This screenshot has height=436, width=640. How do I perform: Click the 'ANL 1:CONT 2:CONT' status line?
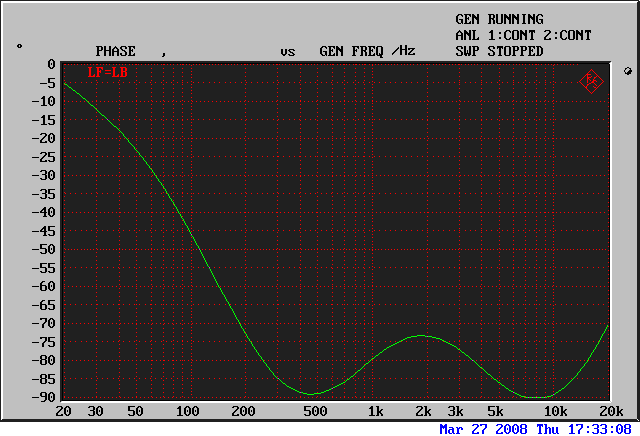(x=523, y=35)
